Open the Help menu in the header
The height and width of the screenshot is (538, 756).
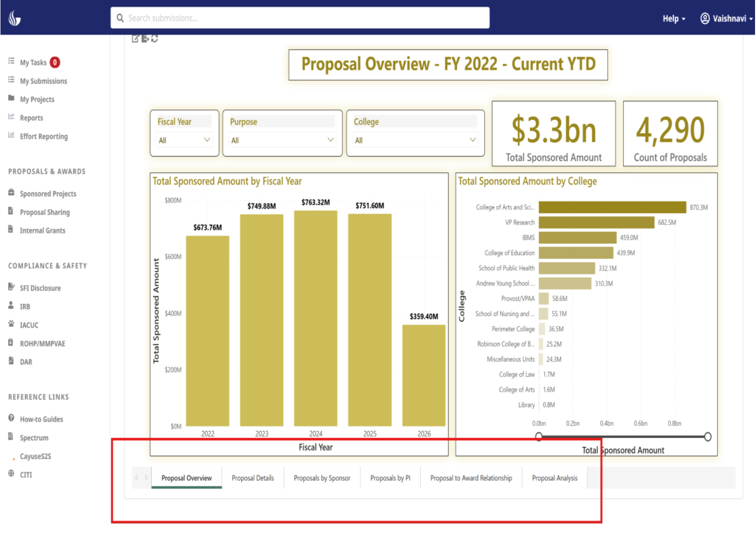pyautogui.click(x=673, y=19)
